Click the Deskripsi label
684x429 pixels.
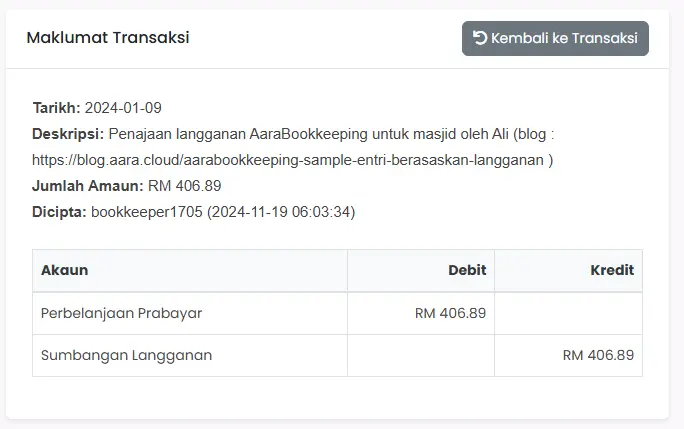click(x=68, y=134)
